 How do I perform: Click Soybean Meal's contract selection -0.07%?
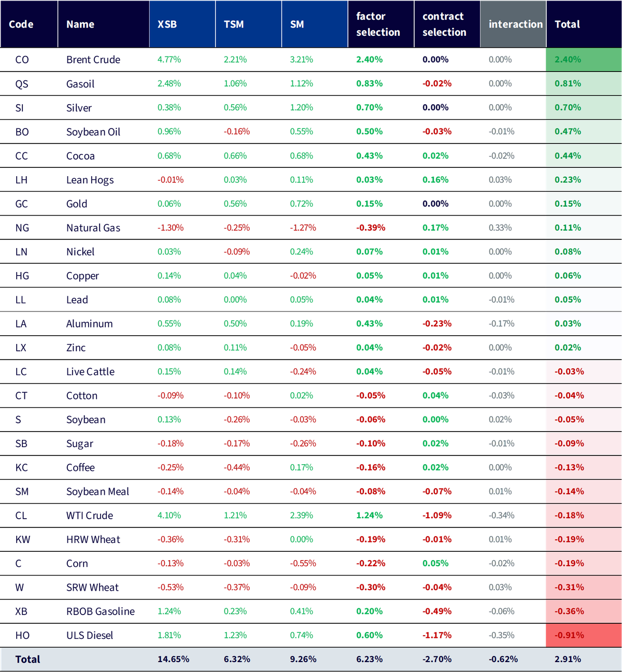tap(437, 491)
